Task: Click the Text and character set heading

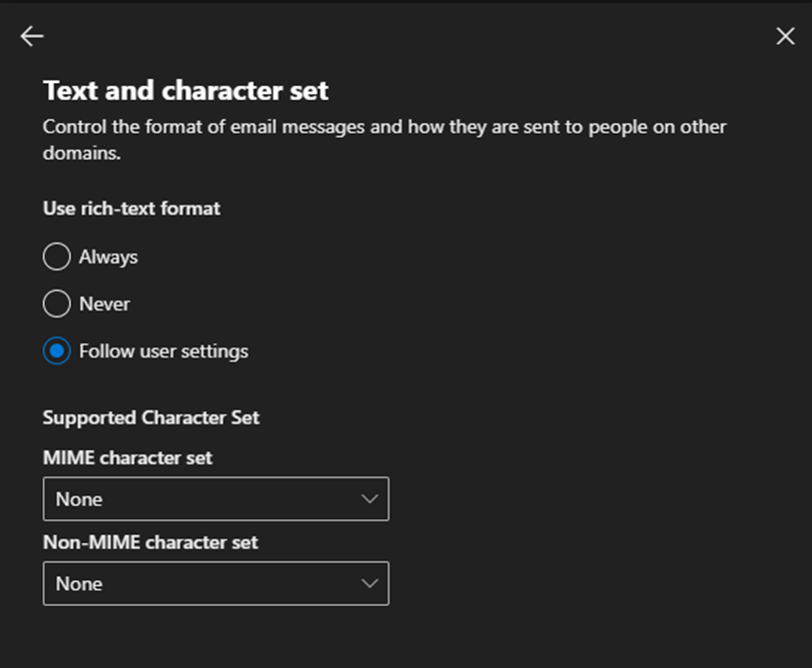Action: [185, 90]
